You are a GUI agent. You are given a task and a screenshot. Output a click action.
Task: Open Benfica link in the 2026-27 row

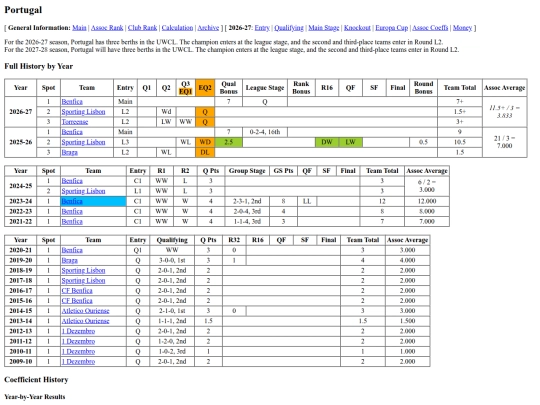click(x=72, y=102)
